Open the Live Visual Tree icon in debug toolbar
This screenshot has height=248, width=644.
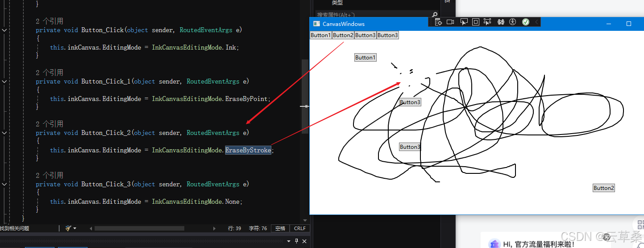(x=438, y=22)
